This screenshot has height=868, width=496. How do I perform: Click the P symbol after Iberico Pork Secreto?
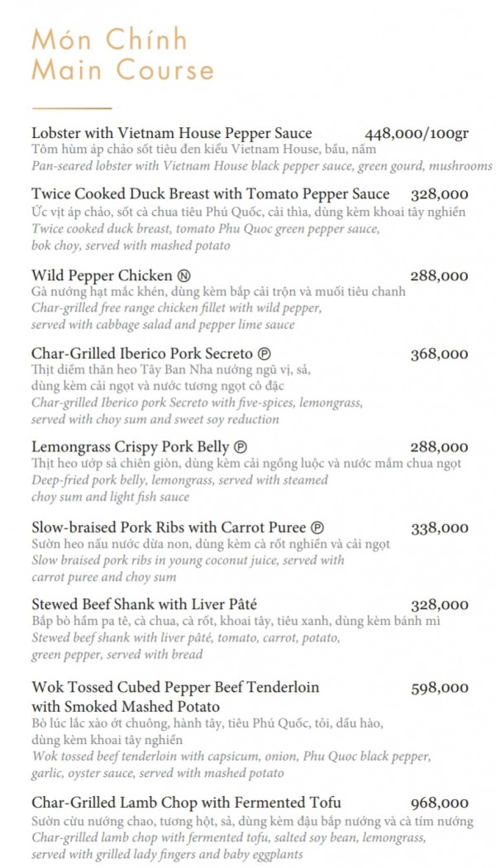point(265,355)
